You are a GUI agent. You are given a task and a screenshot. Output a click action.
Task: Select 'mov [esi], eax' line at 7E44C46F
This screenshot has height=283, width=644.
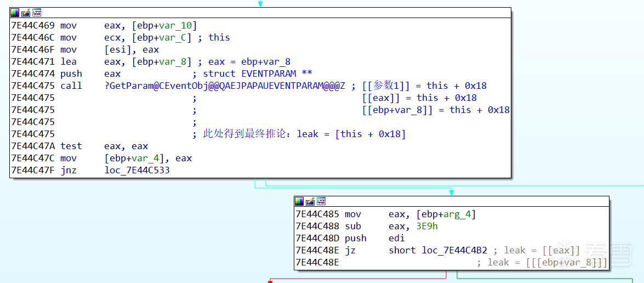click(85, 50)
